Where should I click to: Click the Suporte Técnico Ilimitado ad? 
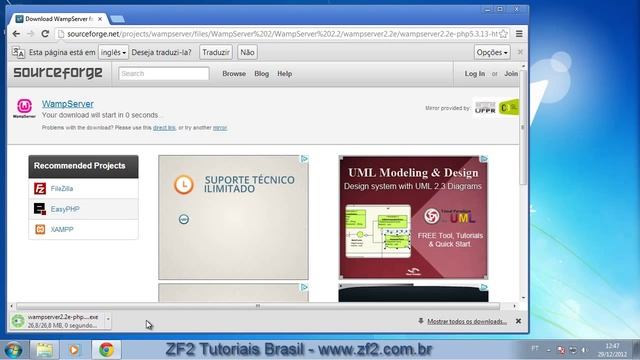233,217
